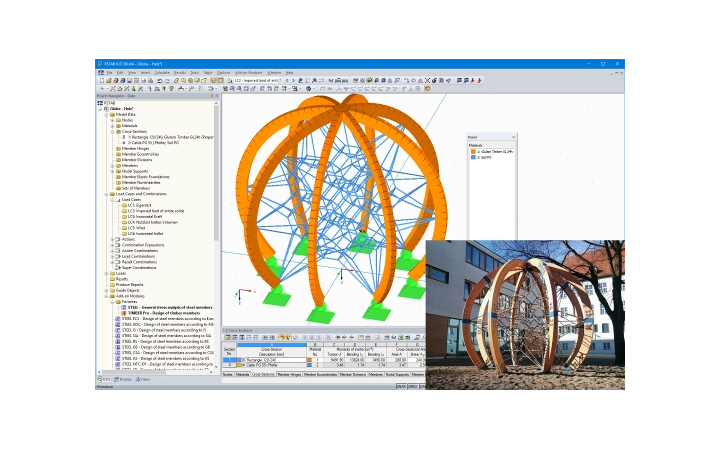
Task: Select Result Combinations in navigator tree
Action: point(139,262)
